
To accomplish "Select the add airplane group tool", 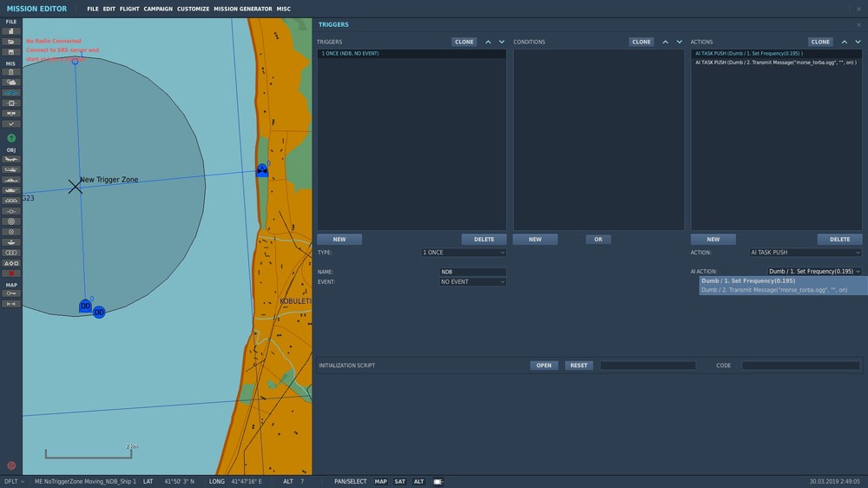I will (x=11, y=159).
